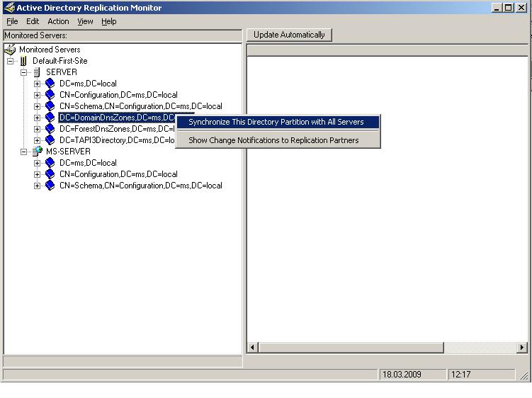Click book icon of DC=TAPI3Directory partition

50,140
